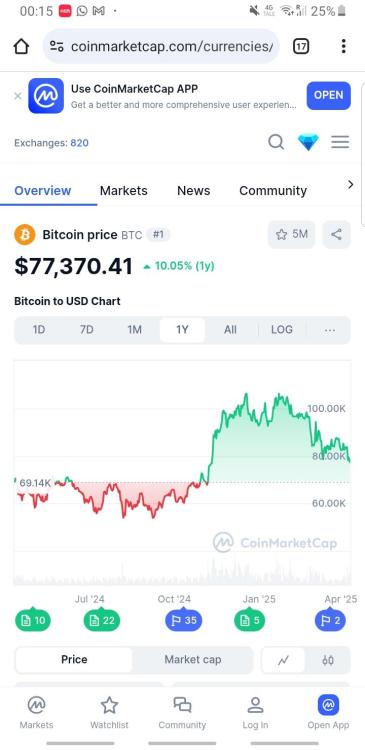Open the search magnifier icon
Viewport: 365px width, 750px height.
pos(276,142)
